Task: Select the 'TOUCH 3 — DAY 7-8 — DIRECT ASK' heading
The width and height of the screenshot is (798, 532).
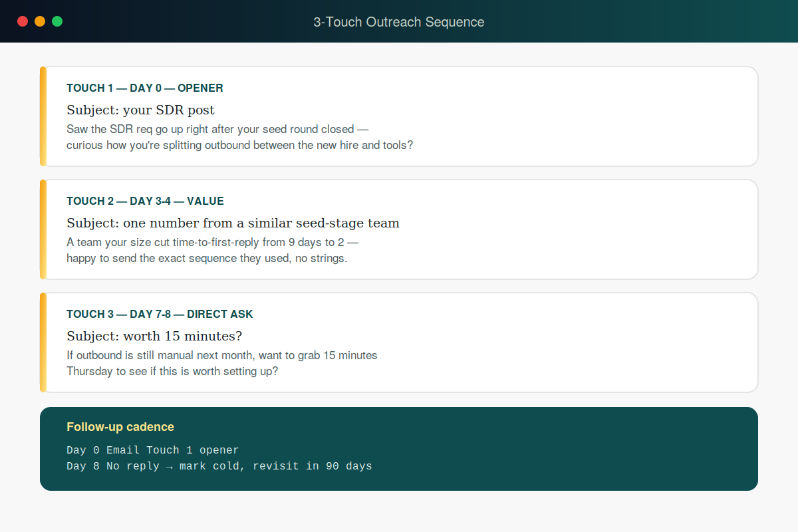Action: tap(160, 314)
